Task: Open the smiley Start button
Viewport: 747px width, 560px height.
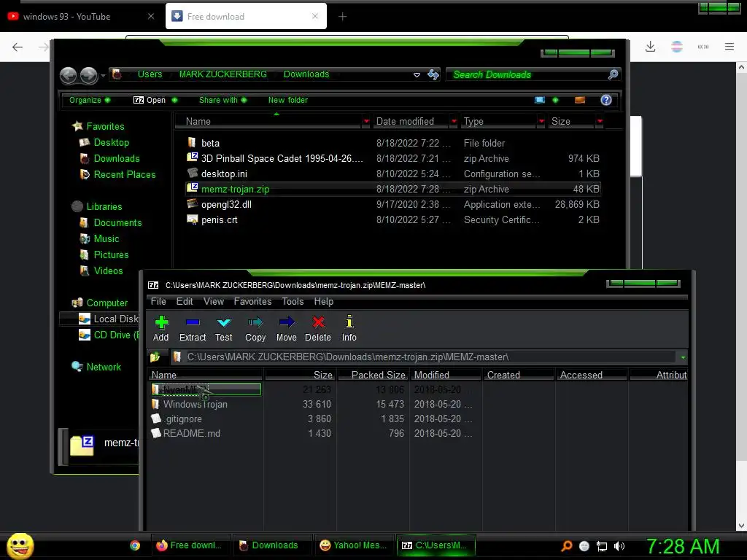Action: (x=20, y=545)
